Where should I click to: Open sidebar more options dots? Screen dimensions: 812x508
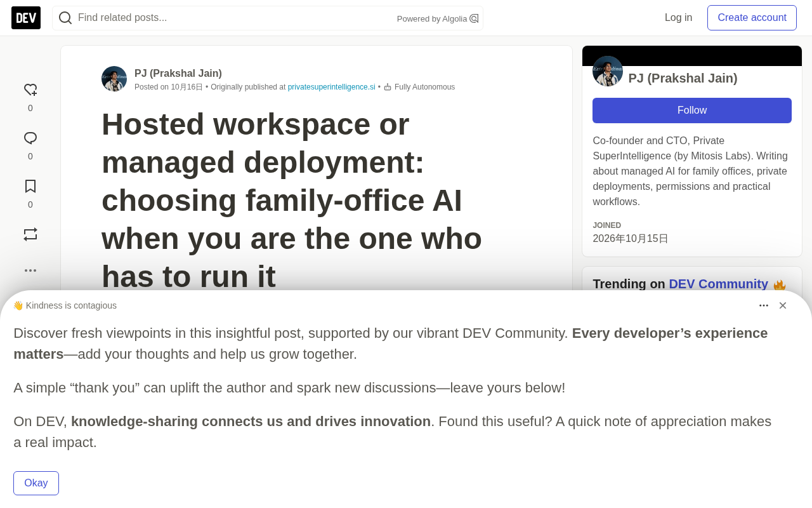30,271
